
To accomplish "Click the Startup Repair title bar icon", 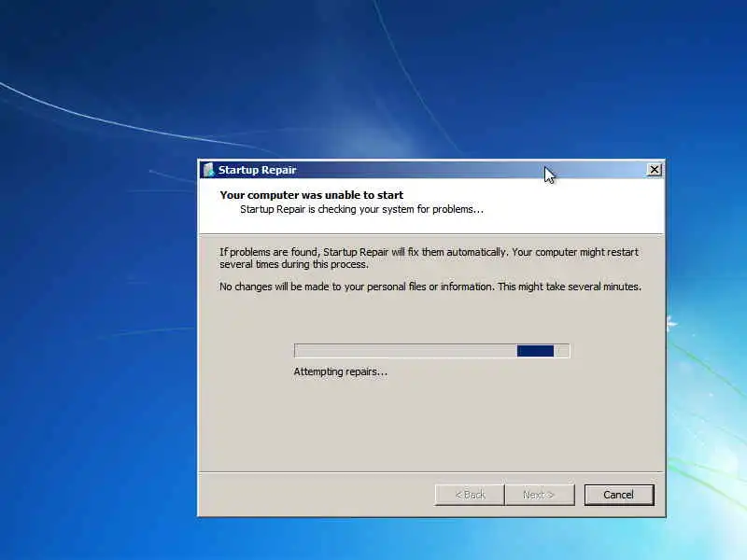I will 208,170.
